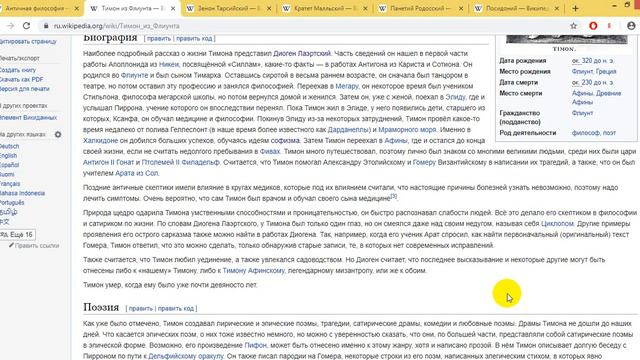This screenshot has width=640, height=360.
Task: Open the red Opera extension icon
Action: click(593, 26)
